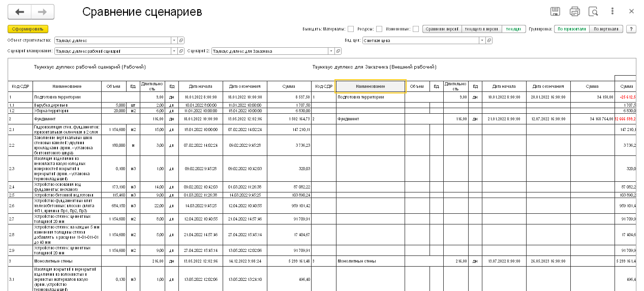644x291 pixels.
Task: Select the highlighted Наименование header cell
Action: pos(371,86)
